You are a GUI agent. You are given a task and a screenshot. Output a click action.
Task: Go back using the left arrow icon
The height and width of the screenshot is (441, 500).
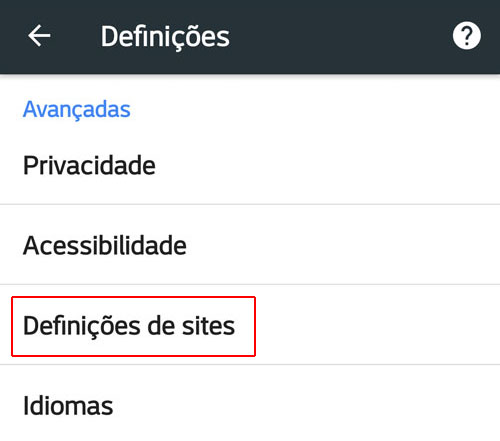coord(39,36)
